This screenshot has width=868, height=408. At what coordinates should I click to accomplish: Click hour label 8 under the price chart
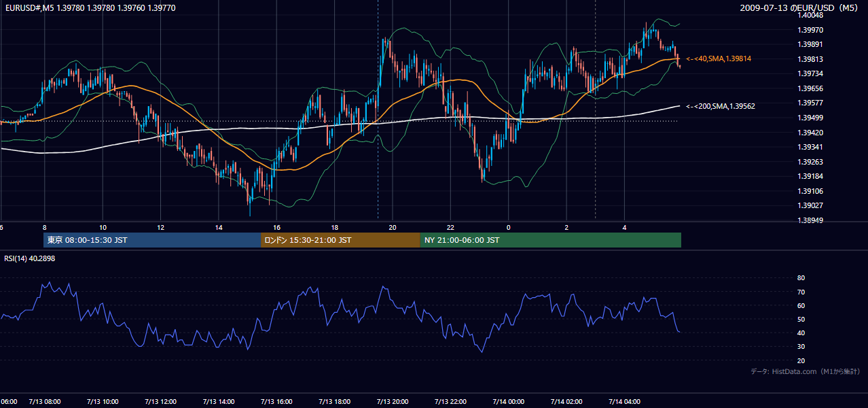[45, 227]
